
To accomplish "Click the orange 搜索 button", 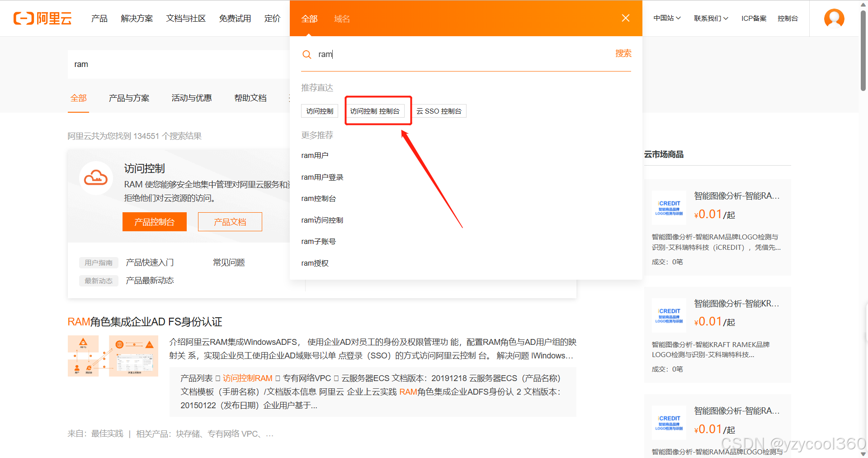I will 623,53.
